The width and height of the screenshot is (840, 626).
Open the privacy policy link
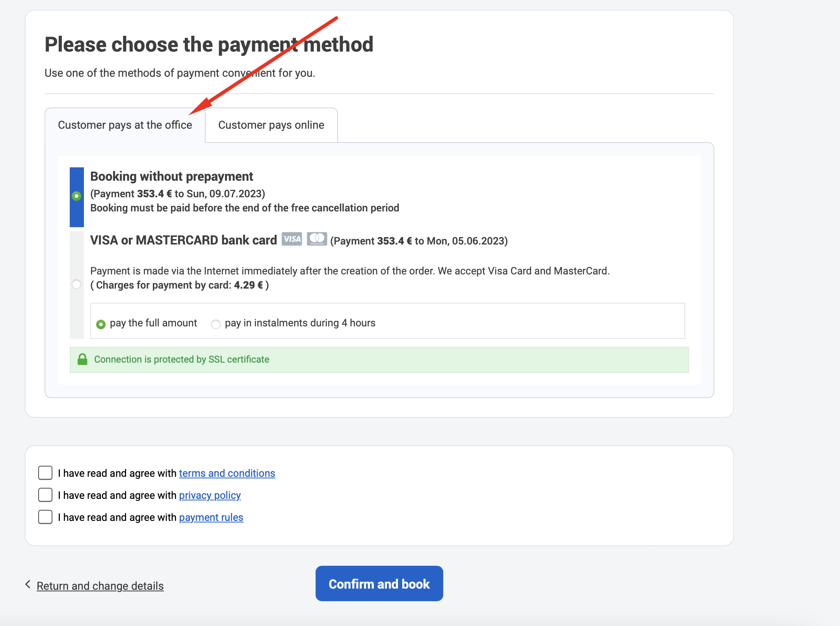click(x=210, y=495)
